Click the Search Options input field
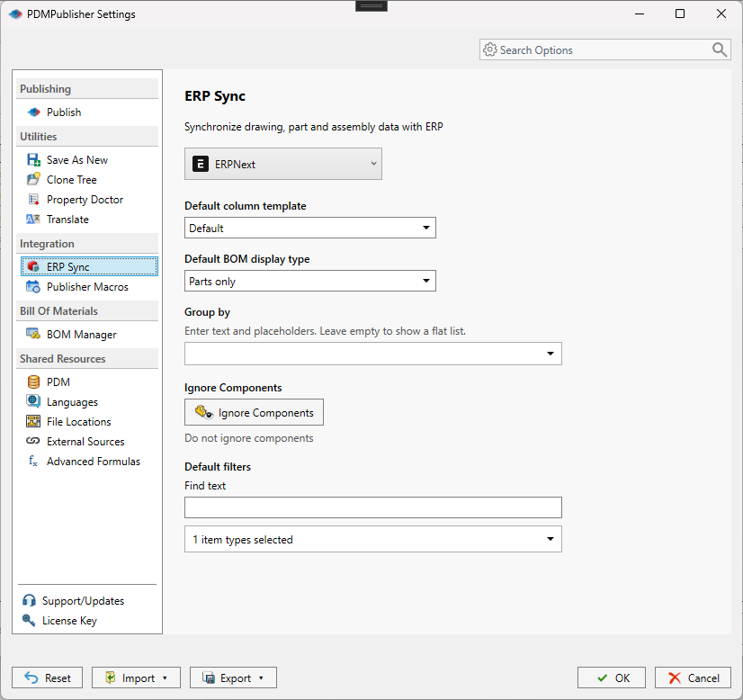The height and width of the screenshot is (700, 743). point(604,49)
